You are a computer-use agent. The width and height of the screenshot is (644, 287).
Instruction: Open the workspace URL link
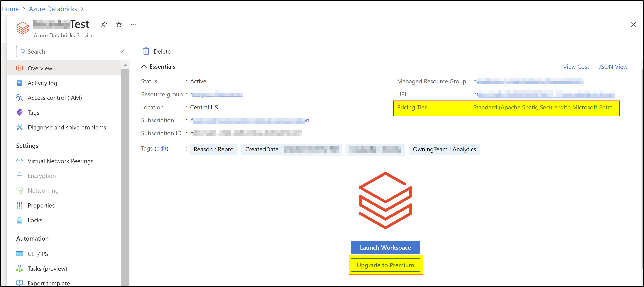(544, 94)
